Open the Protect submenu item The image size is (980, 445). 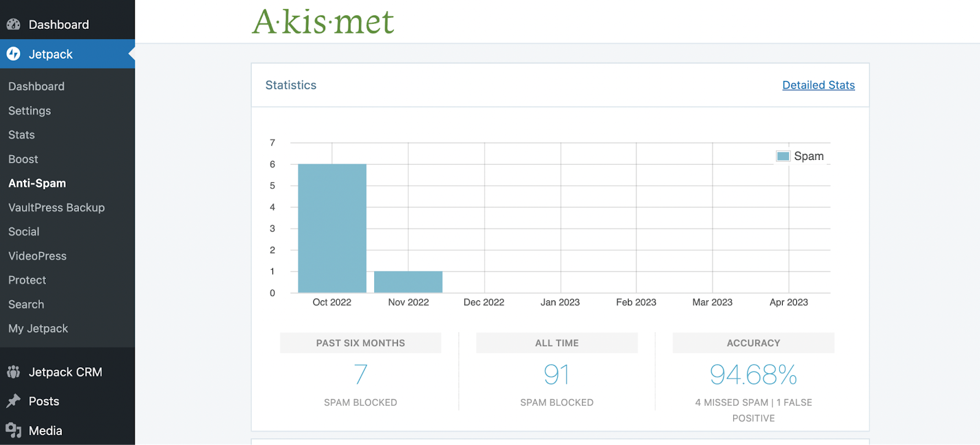coord(27,280)
